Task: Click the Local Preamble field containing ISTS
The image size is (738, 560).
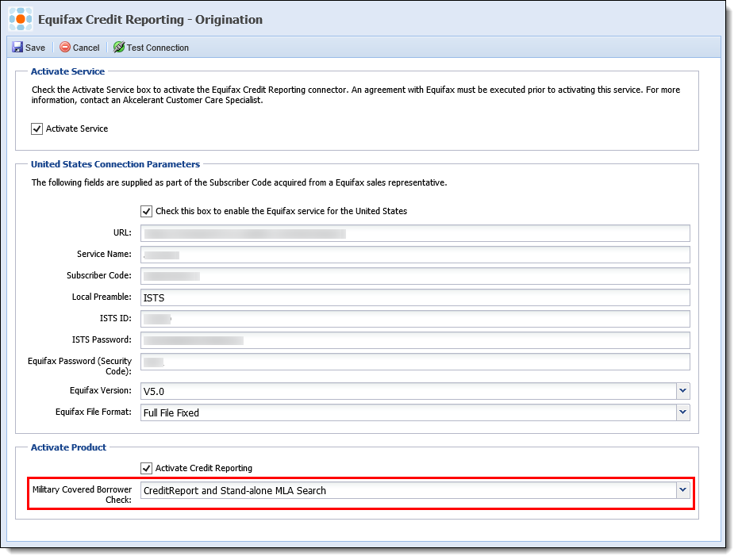Action: point(415,297)
